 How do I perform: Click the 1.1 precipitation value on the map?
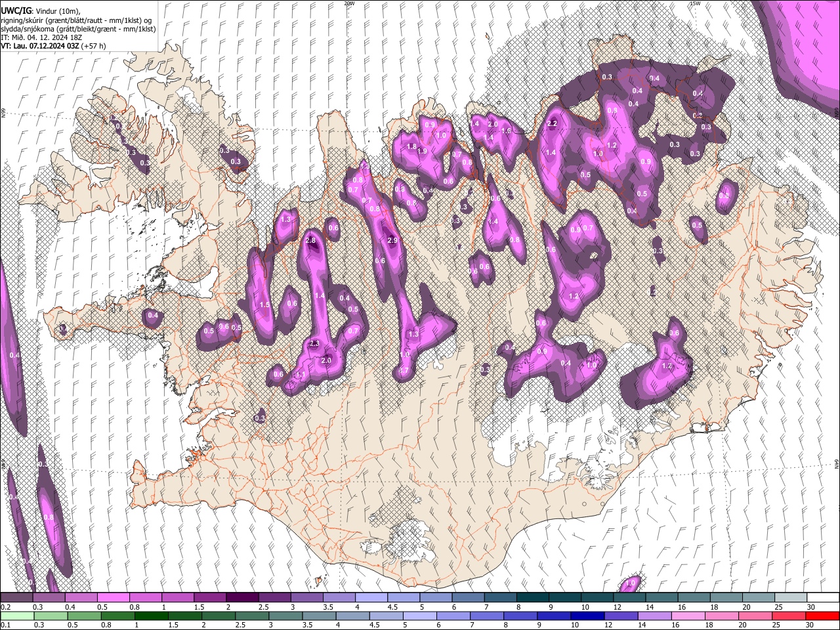click(x=301, y=375)
